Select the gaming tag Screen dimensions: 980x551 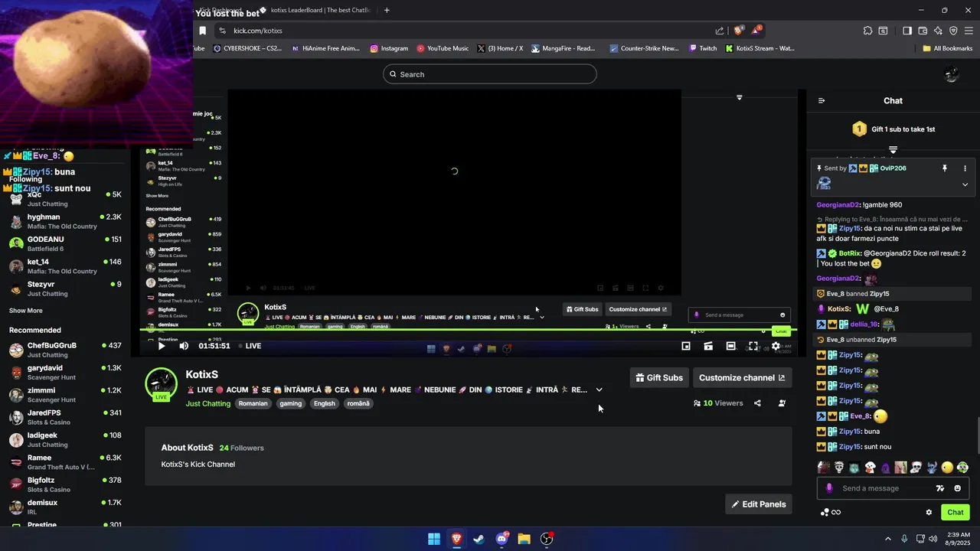click(x=291, y=403)
